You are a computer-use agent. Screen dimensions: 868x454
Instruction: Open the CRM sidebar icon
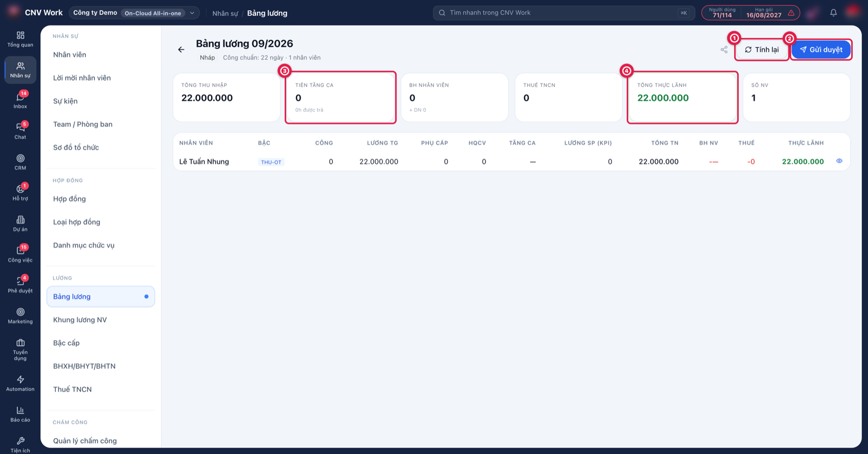pyautogui.click(x=20, y=162)
